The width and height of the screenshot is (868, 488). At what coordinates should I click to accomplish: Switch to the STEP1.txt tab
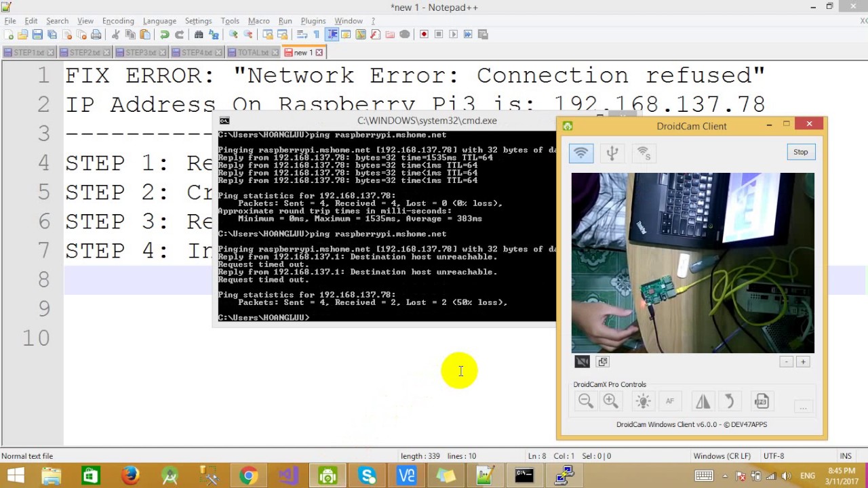[28, 52]
